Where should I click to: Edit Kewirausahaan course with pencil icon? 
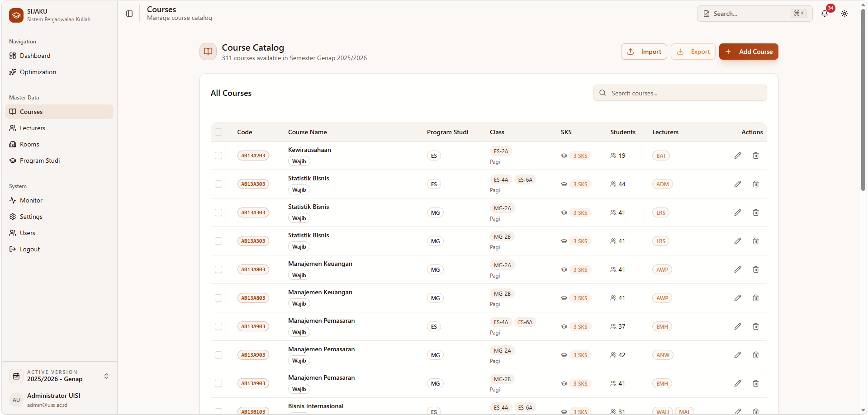[x=738, y=156]
